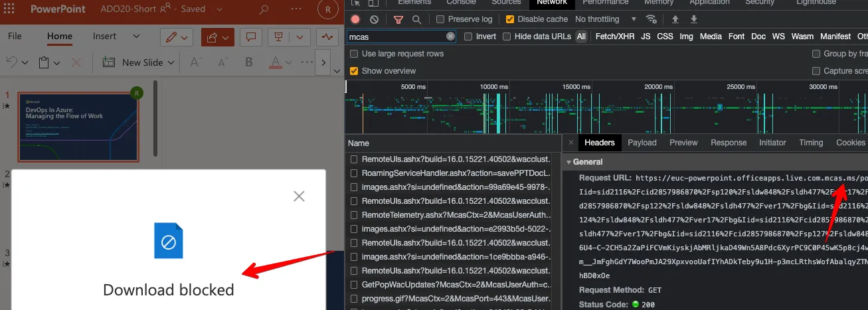Open the No throttling dropdown
The width and height of the screenshot is (868, 310).
(x=606, y=20)
